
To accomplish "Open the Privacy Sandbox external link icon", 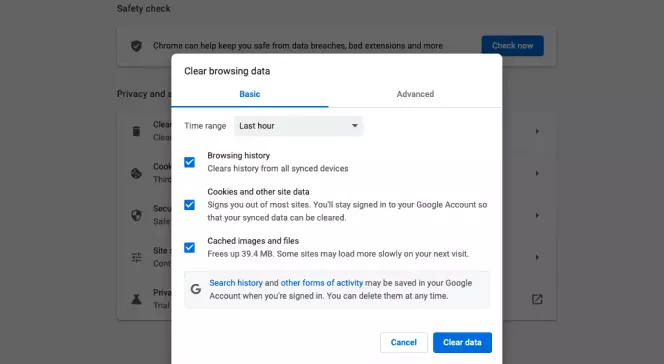I will point(537,299).
